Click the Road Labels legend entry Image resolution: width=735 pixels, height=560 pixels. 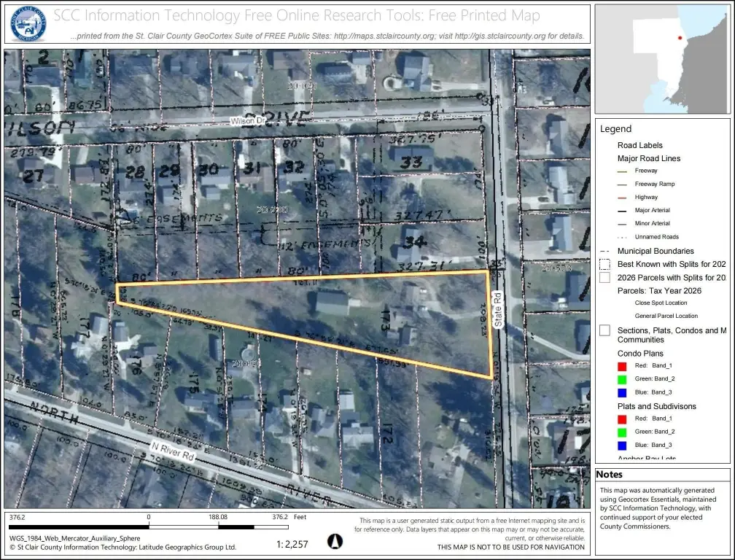click(640, 145)
